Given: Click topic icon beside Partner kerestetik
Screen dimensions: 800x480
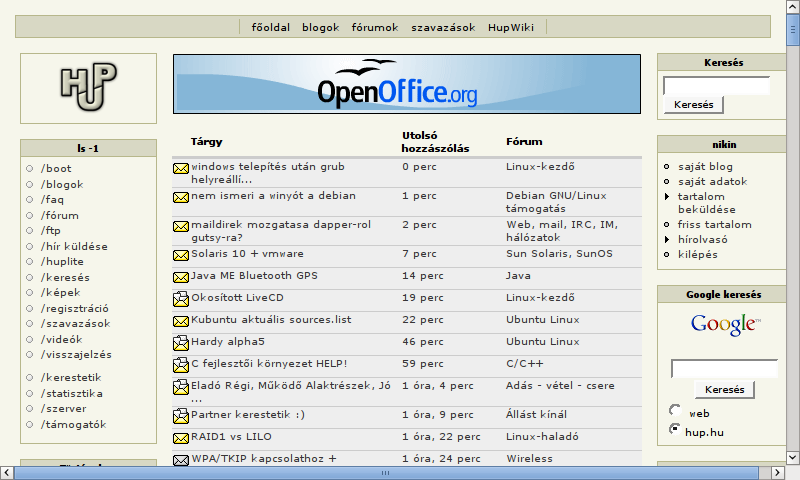Looking at the screenshot, I should click(181, 416).
